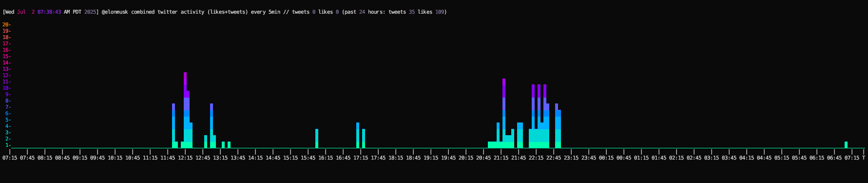The image size is (868, 183).
Task: Click the 11:45 time label on the x-axis
Action: point(168,158)
